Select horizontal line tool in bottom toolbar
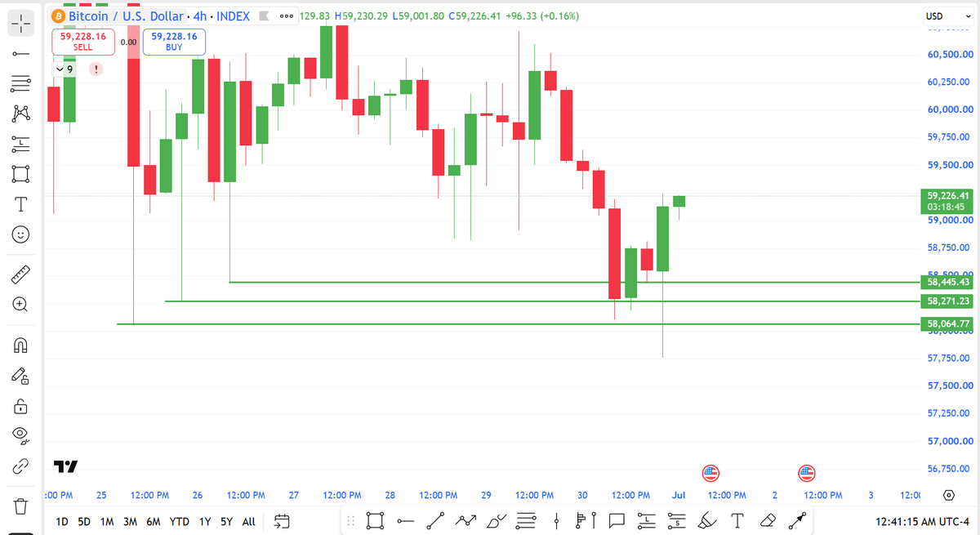 tap(405, 519)
